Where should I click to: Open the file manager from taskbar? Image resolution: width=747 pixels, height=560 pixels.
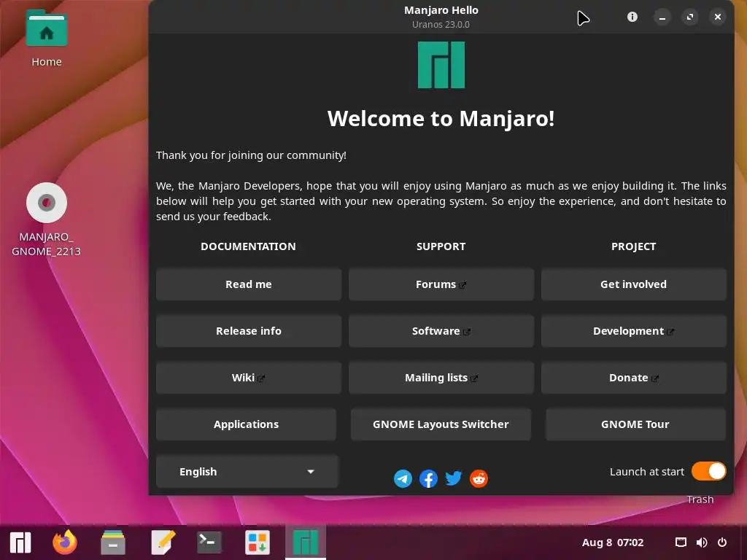pos(113,542)
